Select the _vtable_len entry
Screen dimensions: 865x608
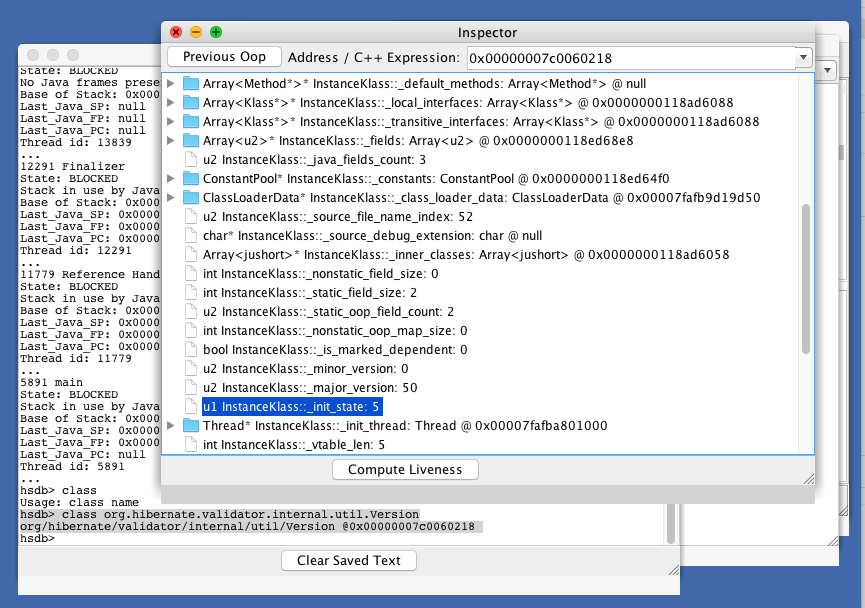tap(288, 444)
